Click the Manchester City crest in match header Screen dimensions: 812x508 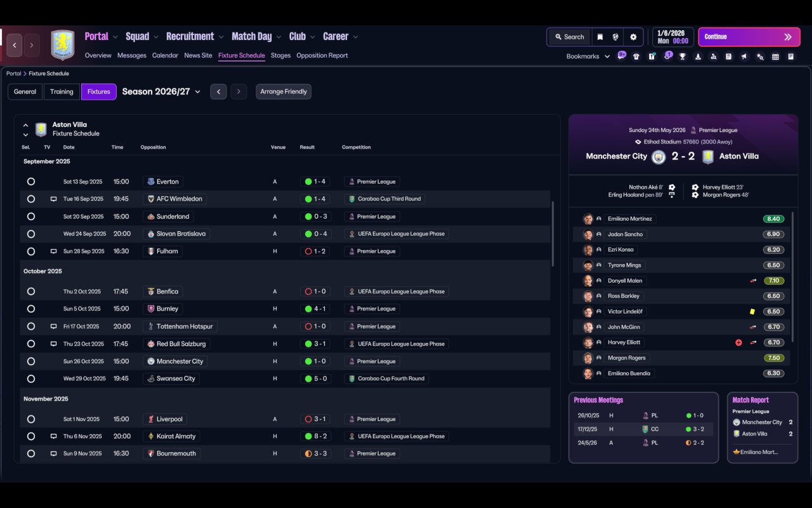coord(658,157)
